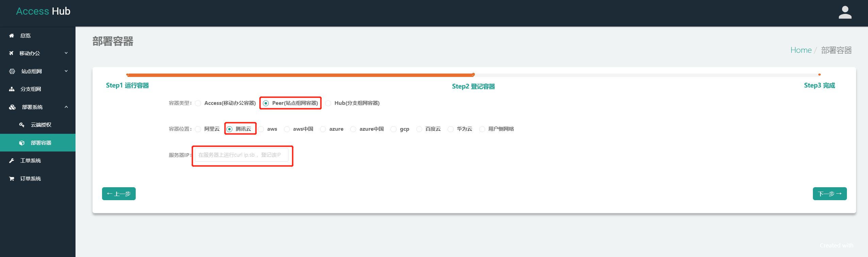This screenshot has width=868, height=257.
Task: Choose 百度云 as container location
Action: click(x=419, y=129)
